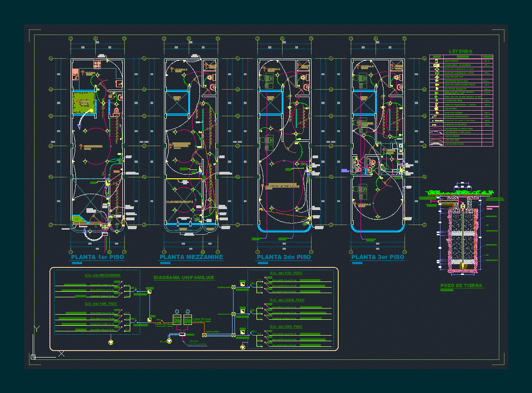
Task: Click the "PLANTA 1er PISO" title
Action: click(97, 257)
